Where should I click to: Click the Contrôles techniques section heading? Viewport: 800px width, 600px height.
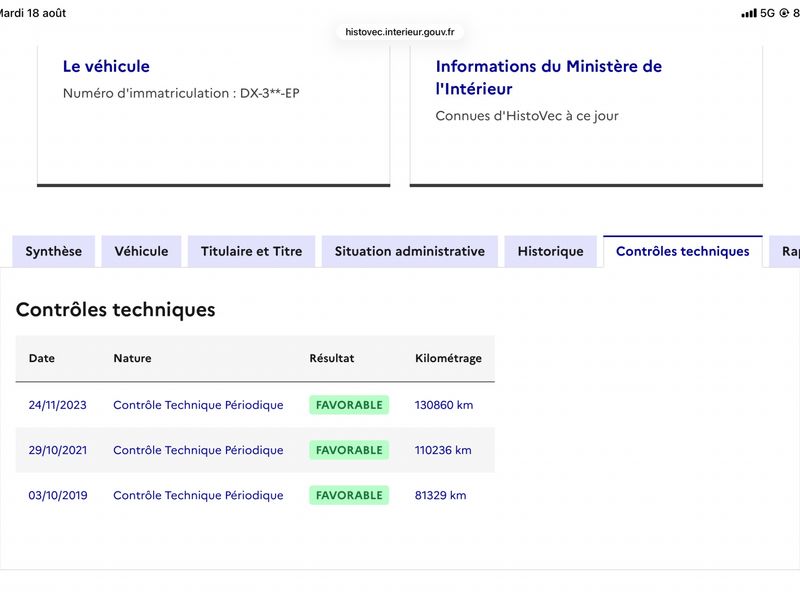[x=116, y=310]
